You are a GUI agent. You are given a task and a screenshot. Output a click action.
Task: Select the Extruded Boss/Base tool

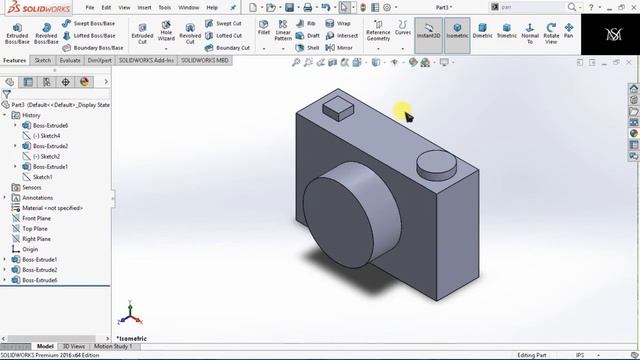tap(17, 33)
